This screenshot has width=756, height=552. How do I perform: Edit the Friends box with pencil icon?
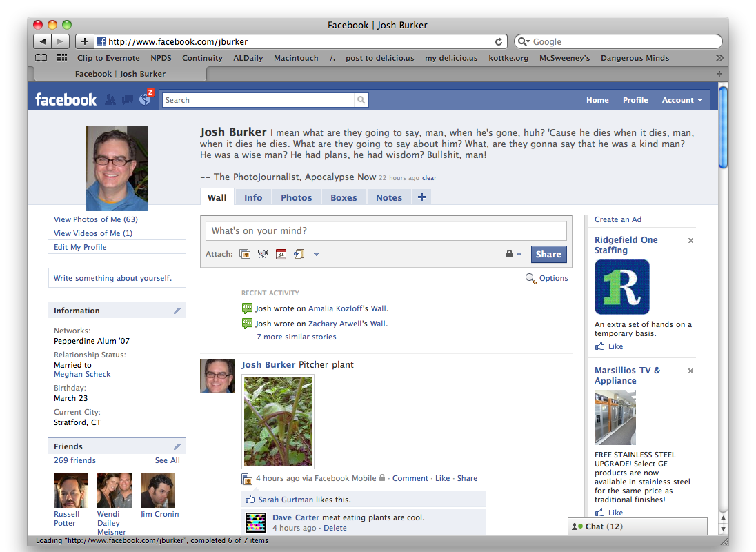click(177, 446)
